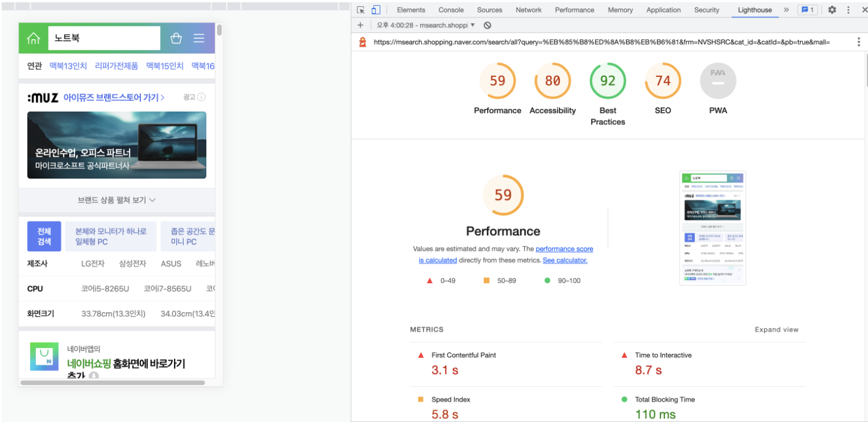Filter by manufacturer 삼성전자
The image size is (868, 422).
(x=133, y=264)
